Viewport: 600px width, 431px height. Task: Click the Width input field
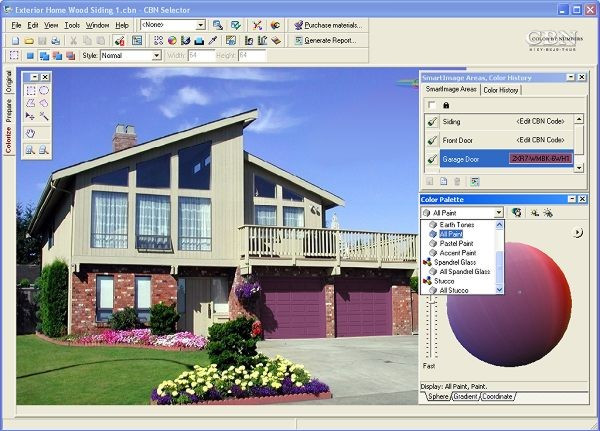[201, 56]
